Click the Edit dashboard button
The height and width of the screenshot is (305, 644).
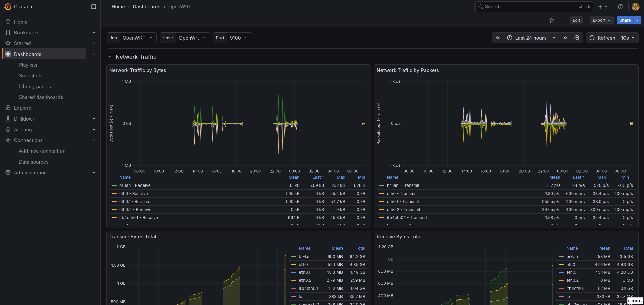[x=576, y=20]
